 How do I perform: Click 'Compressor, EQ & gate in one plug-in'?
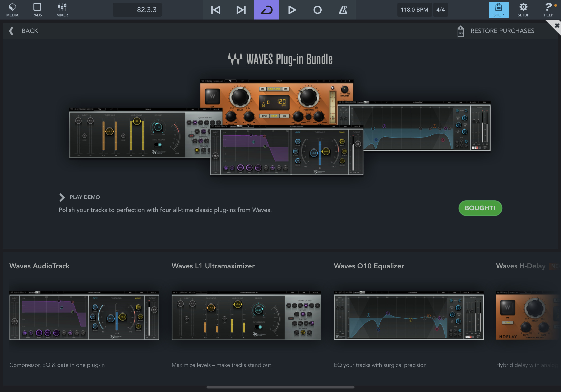click(x=57, y=365)
